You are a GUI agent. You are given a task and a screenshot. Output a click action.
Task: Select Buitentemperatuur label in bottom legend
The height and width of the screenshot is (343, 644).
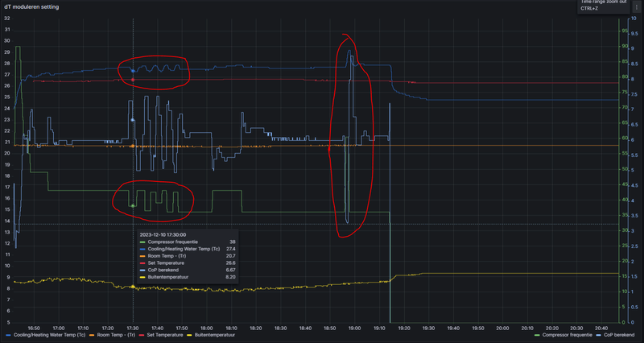[x=215, y=335]
